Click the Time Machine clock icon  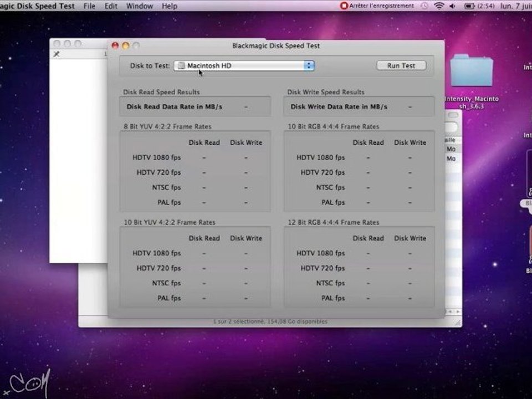point(424,6)
